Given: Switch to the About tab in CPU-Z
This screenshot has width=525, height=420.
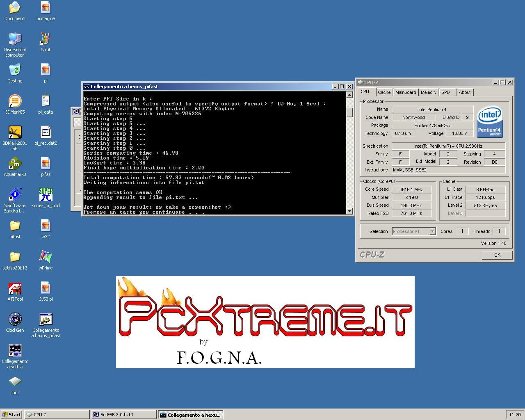Looking at the screenshot, I should [x=465, y=92].
